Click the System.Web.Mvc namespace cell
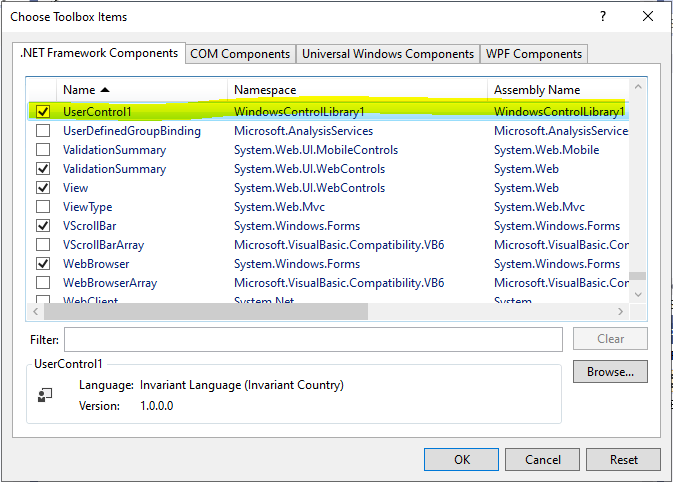Viewport: 673px width, 482px height. pyautogui.click(x=279, y=207)
